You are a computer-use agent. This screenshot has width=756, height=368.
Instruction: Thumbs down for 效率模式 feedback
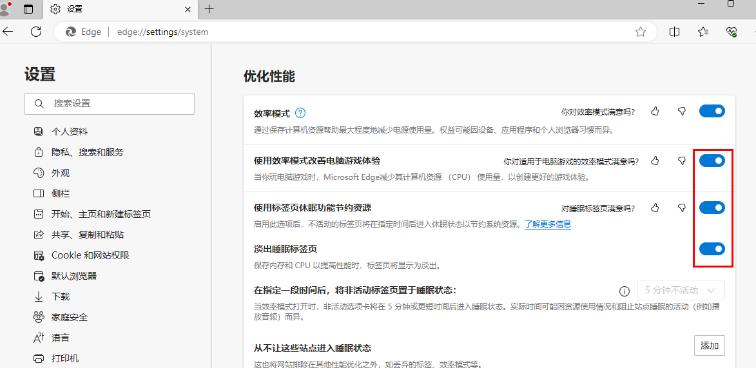pyautogui.click(x=682, y=111)
